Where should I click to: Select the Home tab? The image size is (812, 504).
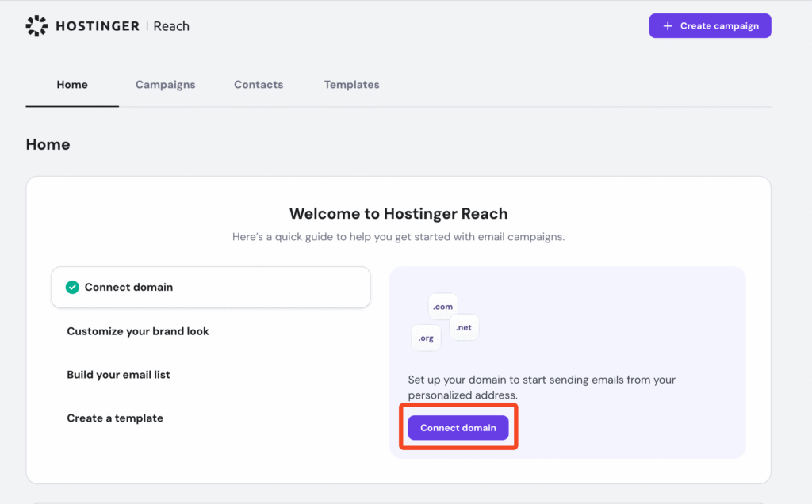(72, 84)
